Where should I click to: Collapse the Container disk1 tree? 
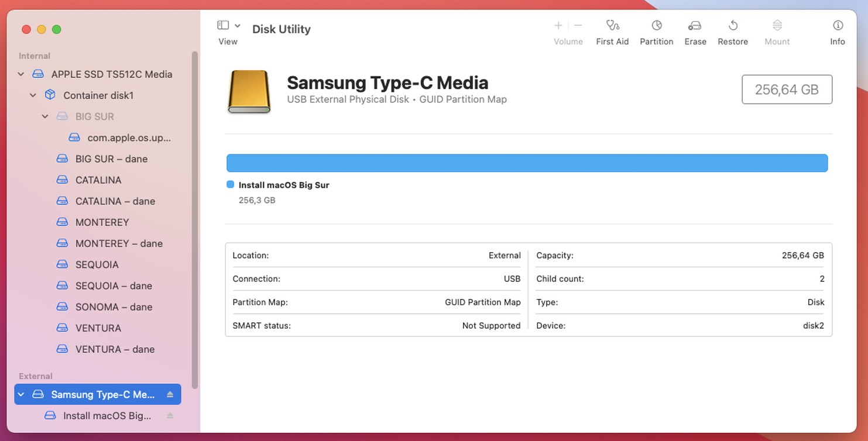(x=33, y=95)
